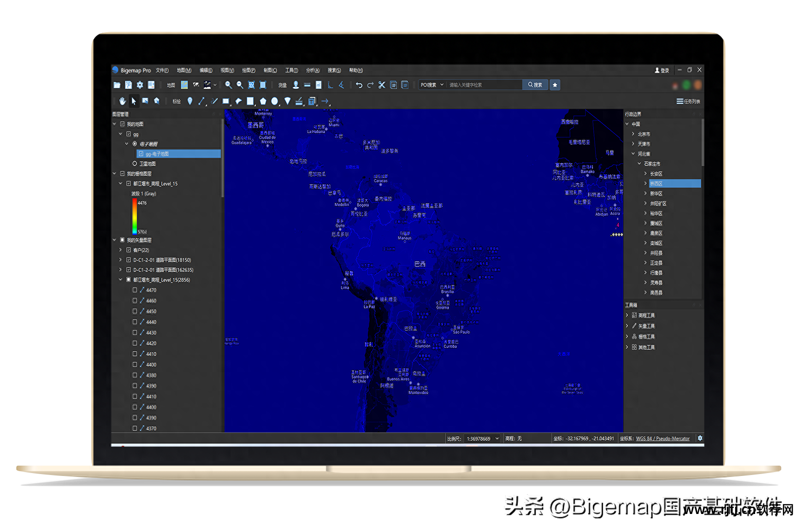The image size is (798, 532).
Task: Select the add point marker tool
Action: tap(190, 101)
